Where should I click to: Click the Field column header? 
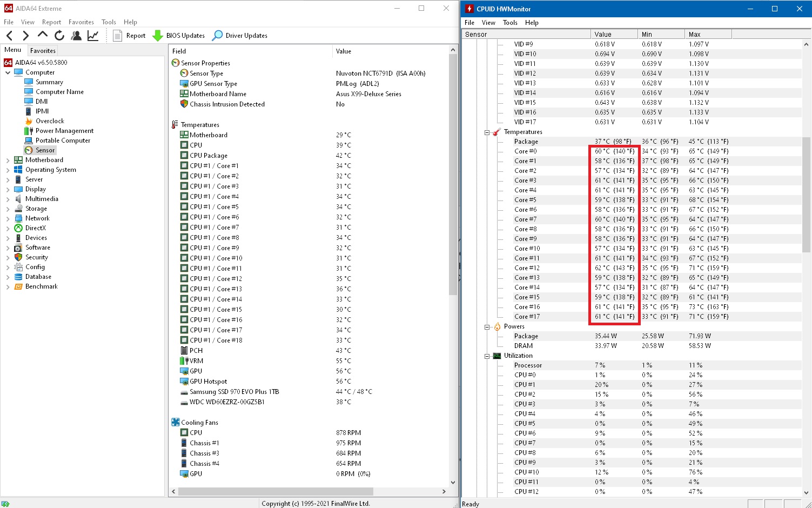click(250, 51)
